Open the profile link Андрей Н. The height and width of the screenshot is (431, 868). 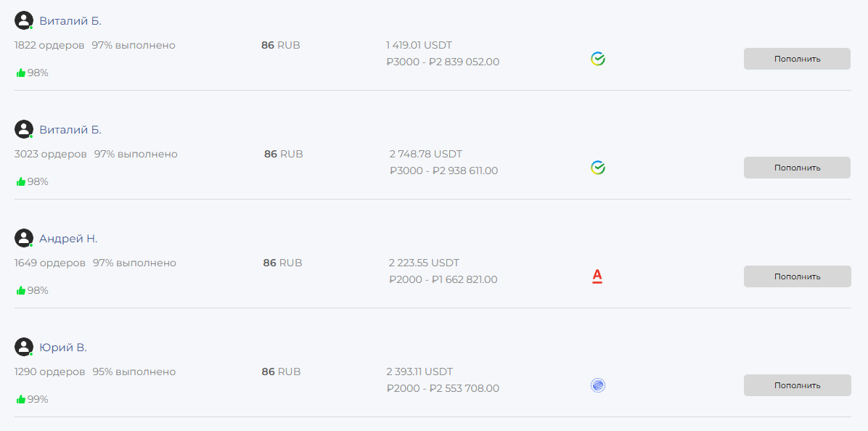coord(68,239)
